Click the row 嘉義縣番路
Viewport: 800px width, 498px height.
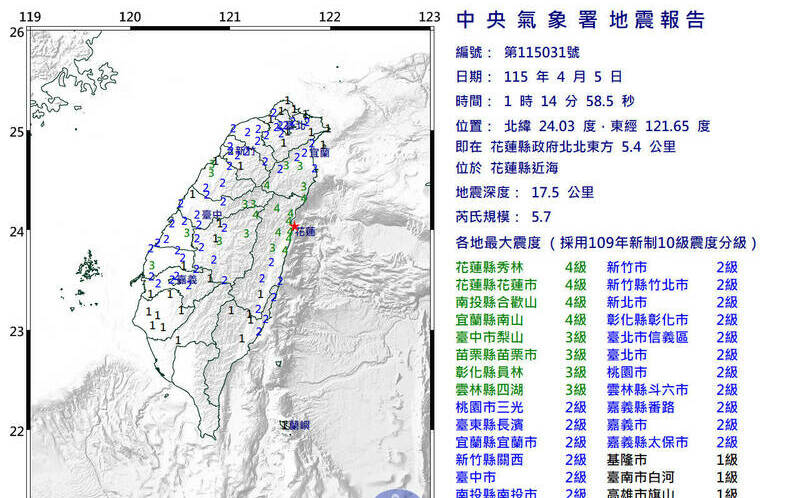click(672, 407)
